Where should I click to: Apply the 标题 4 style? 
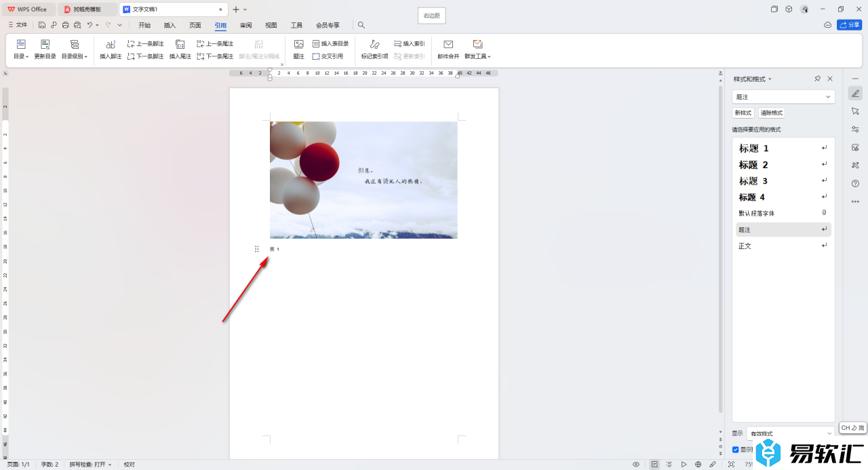[x=783, y=197]
